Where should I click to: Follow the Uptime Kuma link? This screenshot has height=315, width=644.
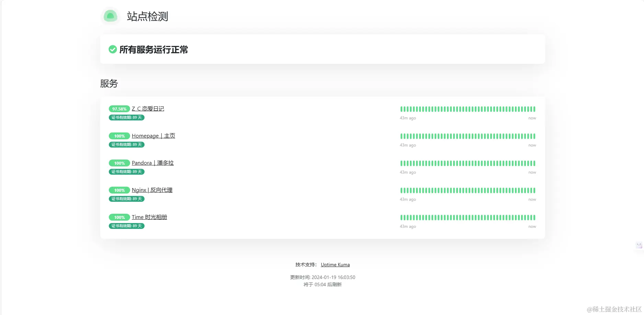click(x=335, y=265)
